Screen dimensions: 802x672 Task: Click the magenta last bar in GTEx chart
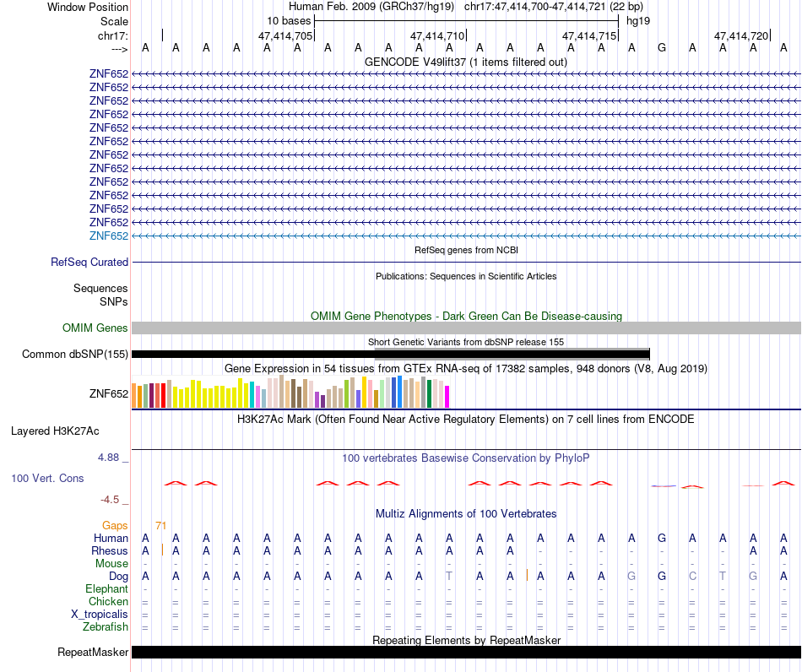click(447, 396)
